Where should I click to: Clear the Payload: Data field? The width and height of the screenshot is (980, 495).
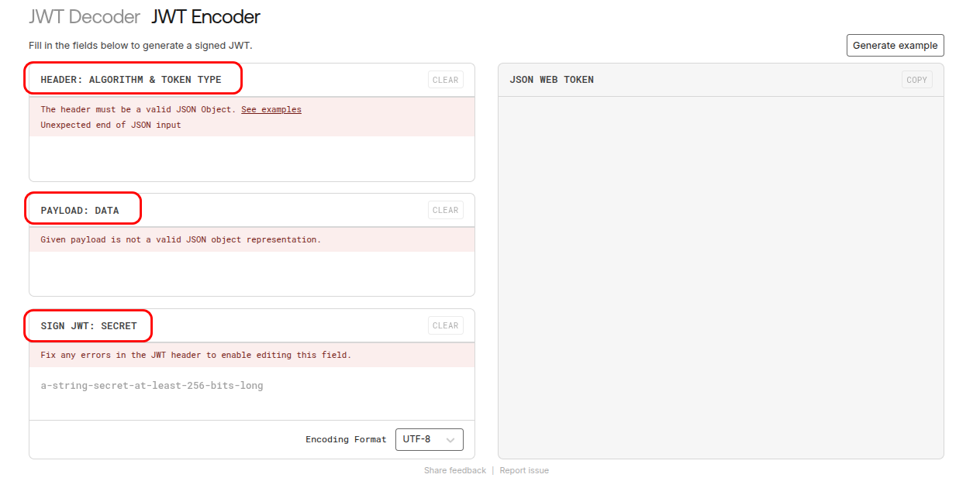click(x=445, y=210)
